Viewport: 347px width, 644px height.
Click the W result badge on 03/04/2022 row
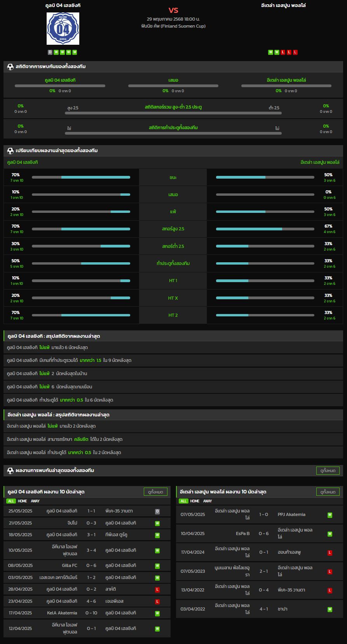pos(330,609)
